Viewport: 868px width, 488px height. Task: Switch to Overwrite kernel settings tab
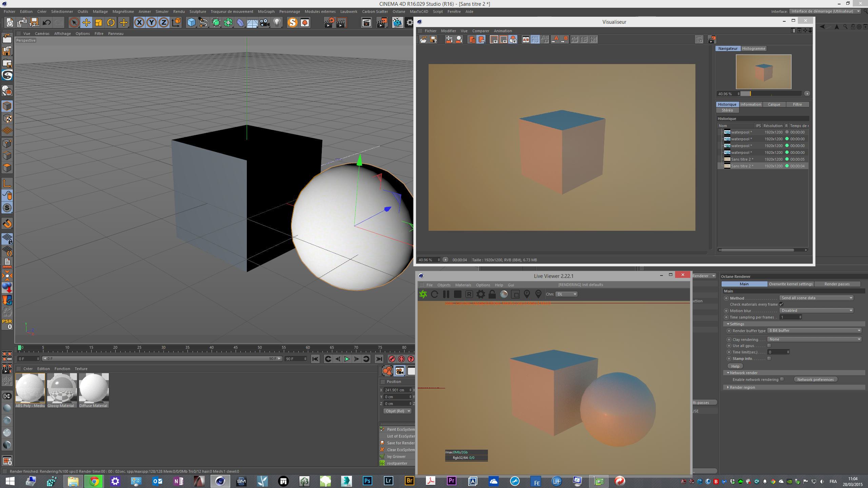click(791, 284)
